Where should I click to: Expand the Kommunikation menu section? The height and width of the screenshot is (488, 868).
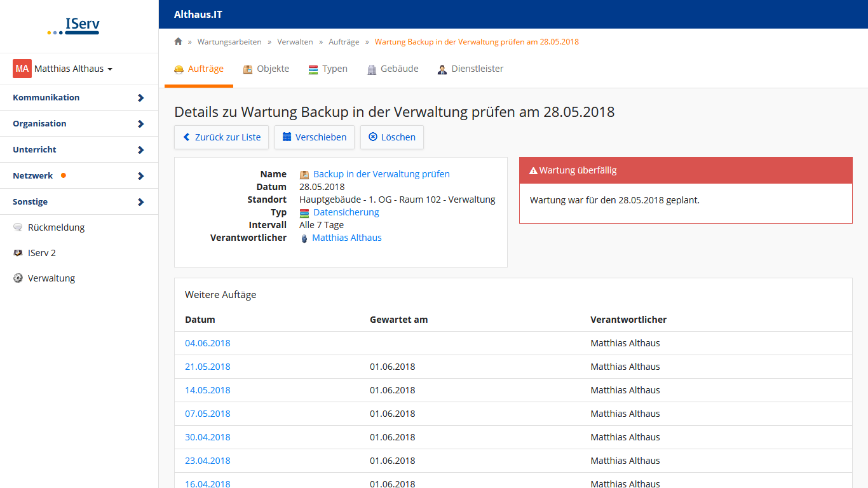click(x=79, y=97)
